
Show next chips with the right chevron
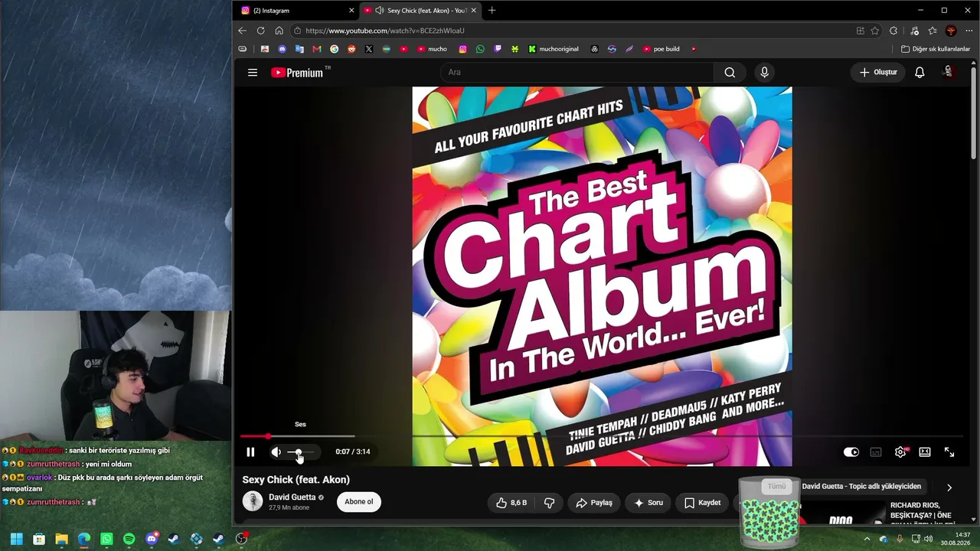[x=949, y=487]
